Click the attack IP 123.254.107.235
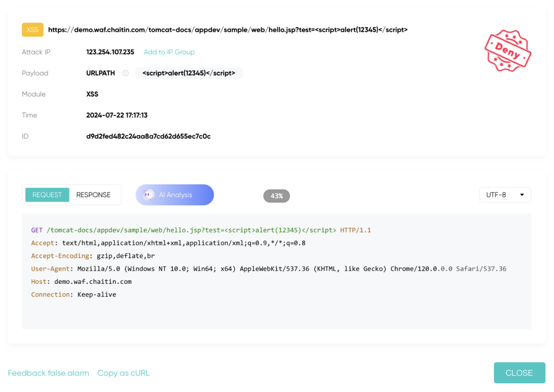The image size is (554, 392). pyautogui.click(x=110, y=52)
